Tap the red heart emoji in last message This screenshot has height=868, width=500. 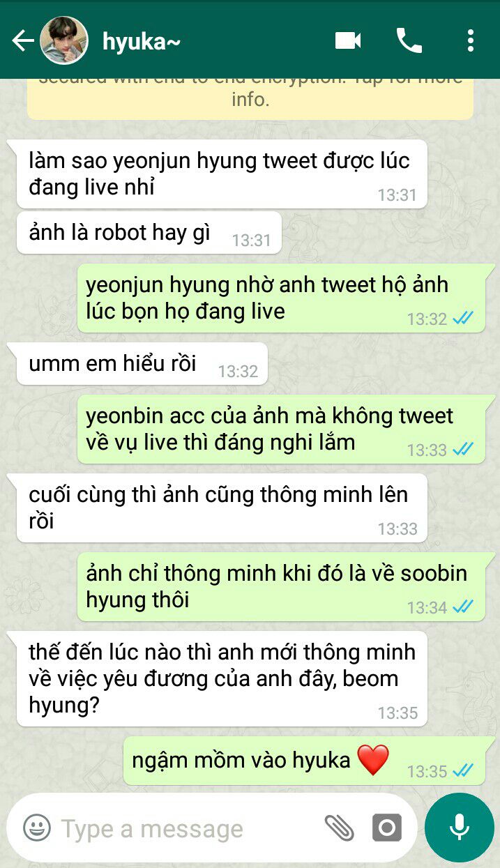pos(373,759)
